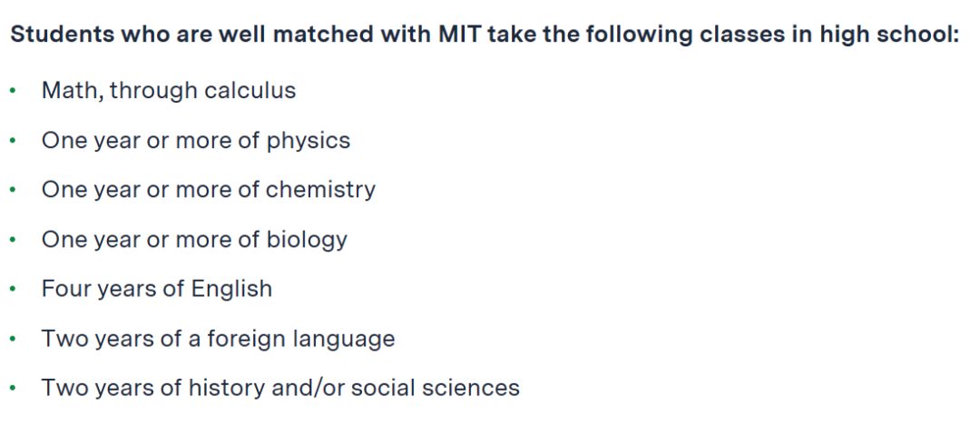
Task: Click the "Four years of English" item
Action: (157, 289)
